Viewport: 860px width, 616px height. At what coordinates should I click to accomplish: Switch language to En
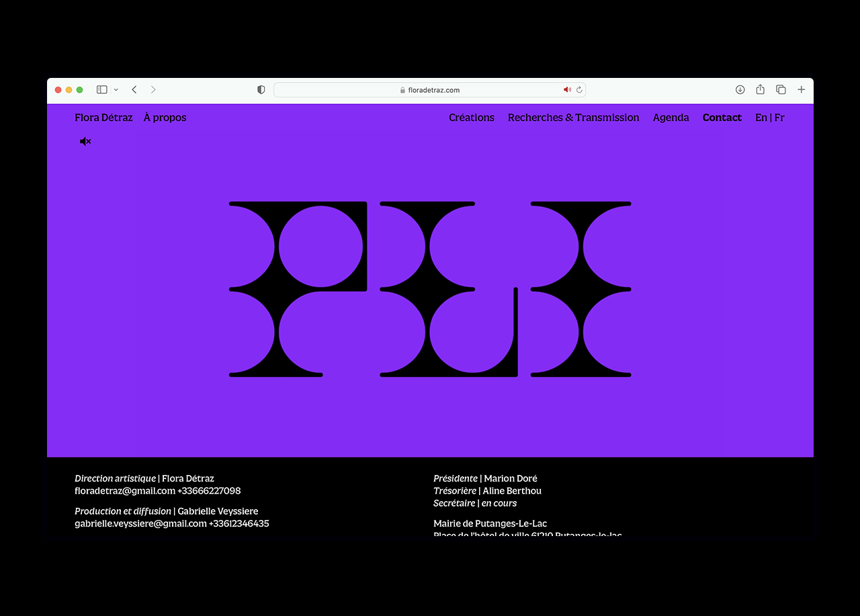coord(761,118)
